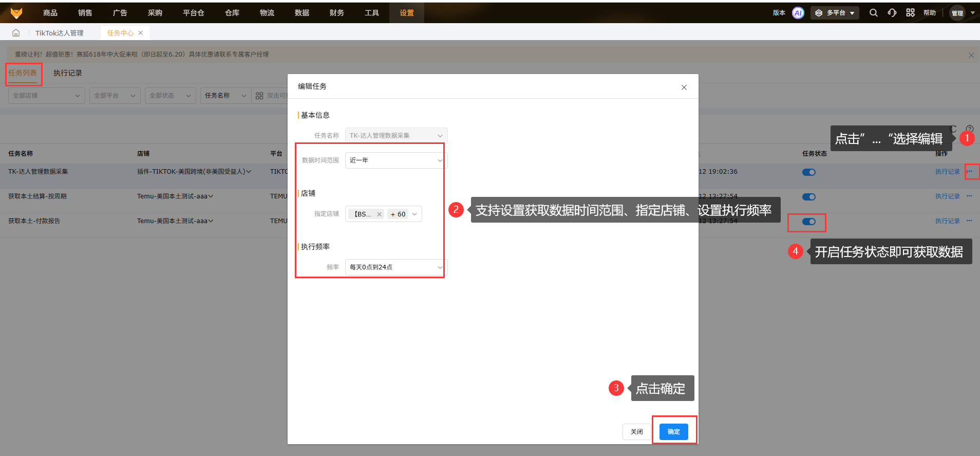Viewport: 980px width, 456px height.
Task: Expand the 指定店铺 store selector
Action: [414, 214]
